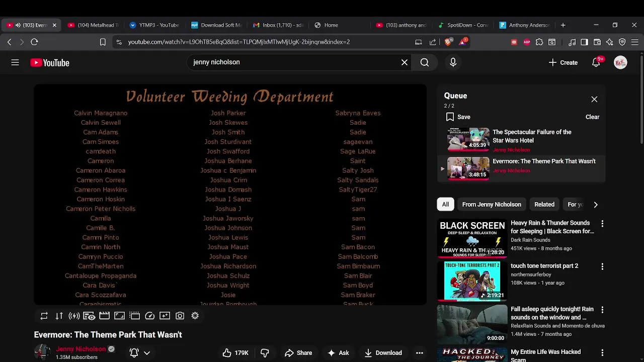Click the card with eye icon

pos(89,316)
